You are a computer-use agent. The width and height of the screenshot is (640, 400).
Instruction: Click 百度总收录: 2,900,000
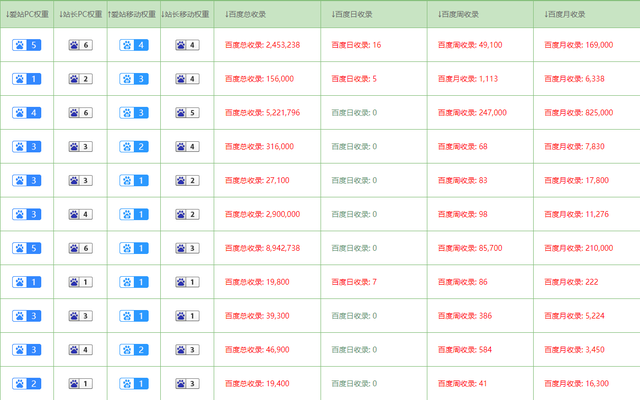click(262, 214)
